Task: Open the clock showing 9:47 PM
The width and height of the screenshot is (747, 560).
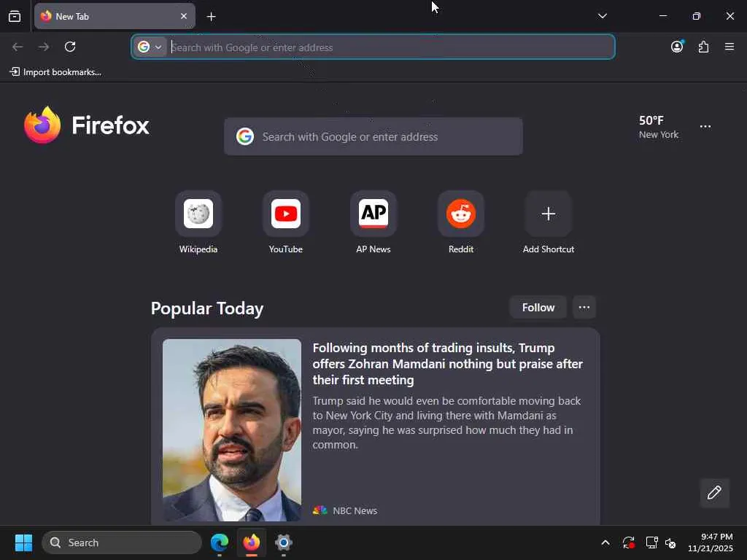Action: pyautogui.click(x=711, y=542)
